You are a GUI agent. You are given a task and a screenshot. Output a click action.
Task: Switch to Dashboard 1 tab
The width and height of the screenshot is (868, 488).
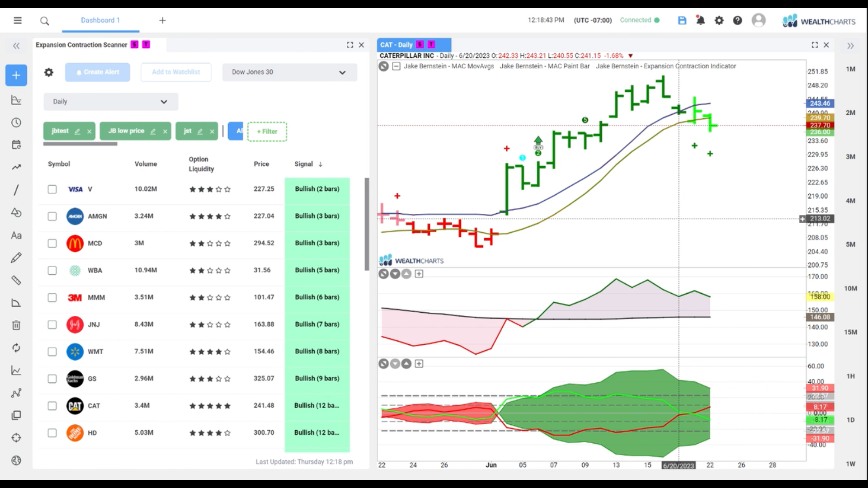pos(100,20)
